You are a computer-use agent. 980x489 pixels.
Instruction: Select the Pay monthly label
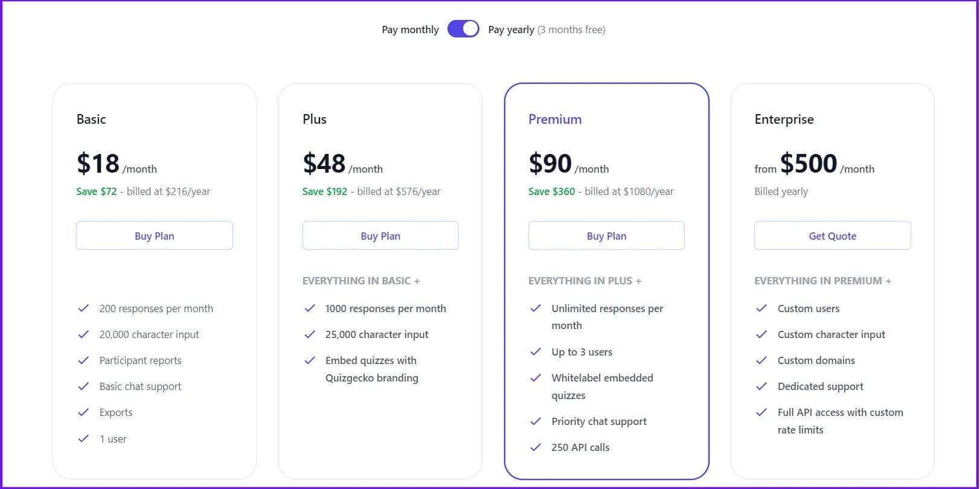(x=410, y=30)
